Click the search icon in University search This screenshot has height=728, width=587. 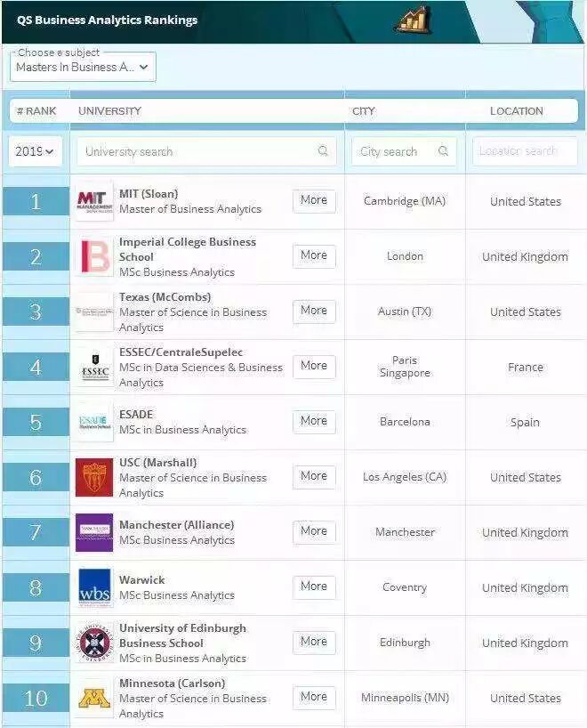(323, 151)
